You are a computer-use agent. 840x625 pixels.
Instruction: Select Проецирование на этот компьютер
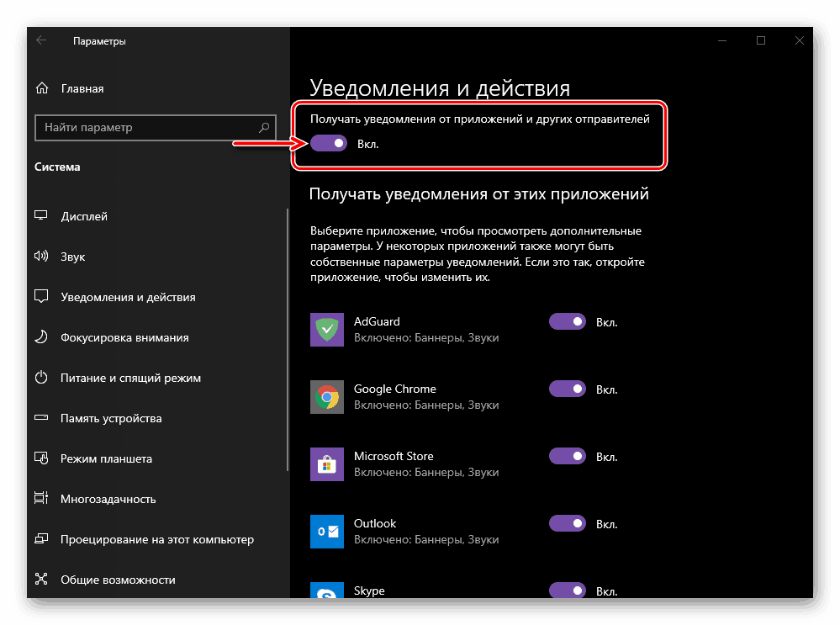[x=157, y=539]
